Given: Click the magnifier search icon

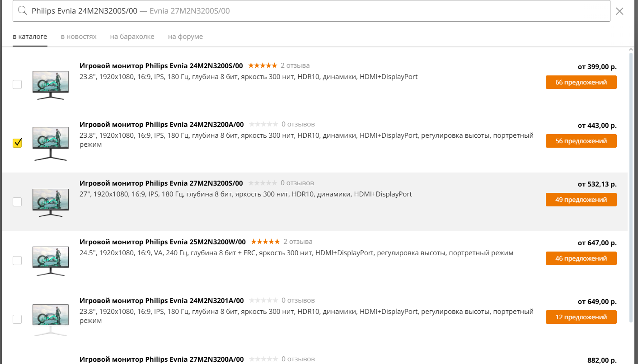Looking at the screenshot, I should 23,11.
